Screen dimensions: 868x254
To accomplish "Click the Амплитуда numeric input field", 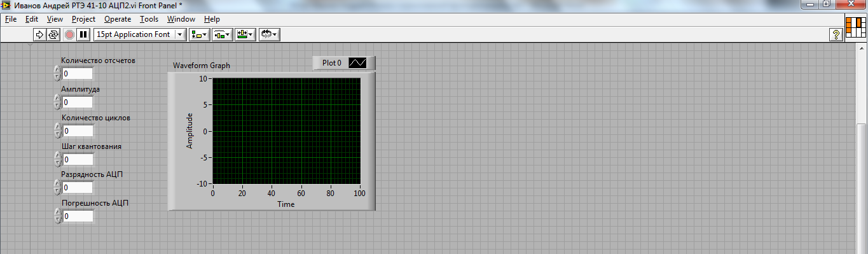I will 78,102.
